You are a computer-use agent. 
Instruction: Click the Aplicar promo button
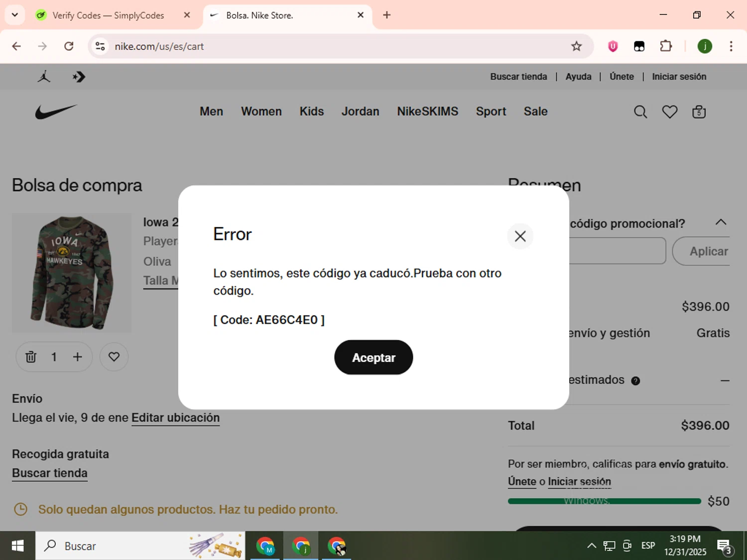coord(702,251)
